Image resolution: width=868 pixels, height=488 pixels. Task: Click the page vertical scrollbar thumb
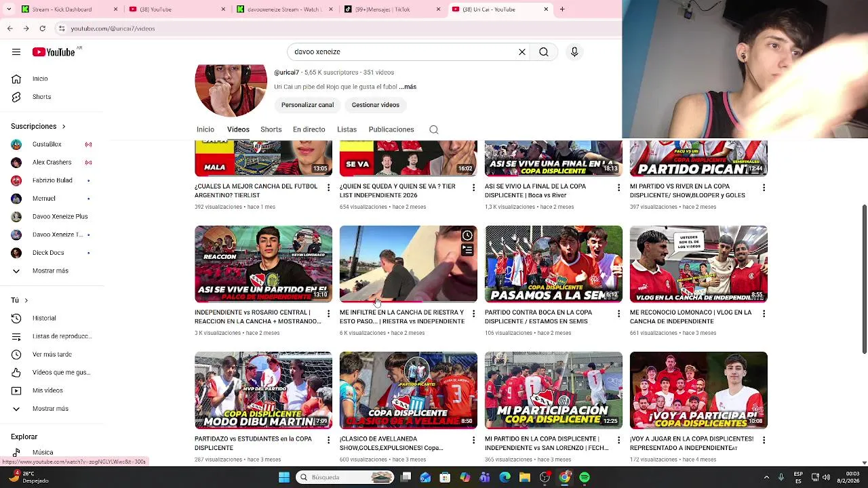coord(864,278)
